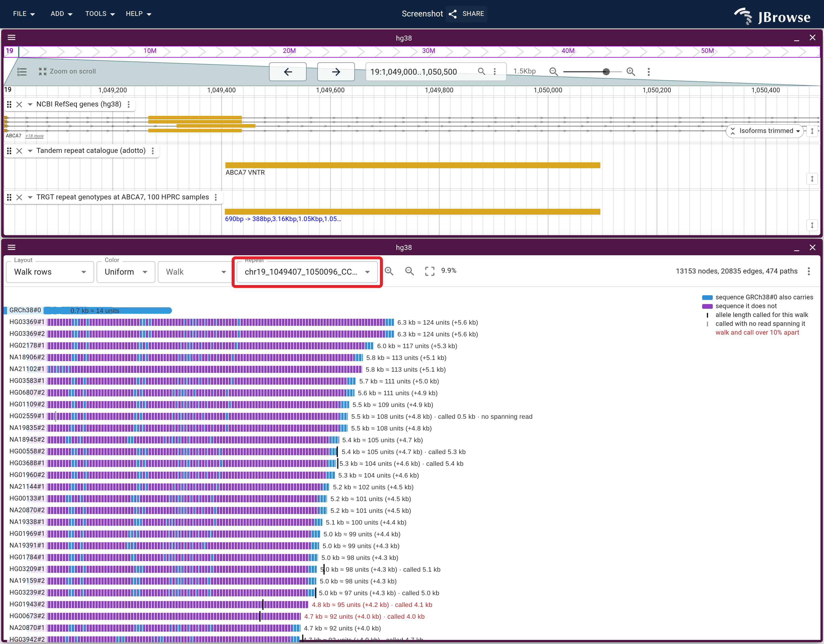Select the NA18906#2 walk label
This screenshot has width=824, height=644.
pyautogui.click(x=27, y=358)
